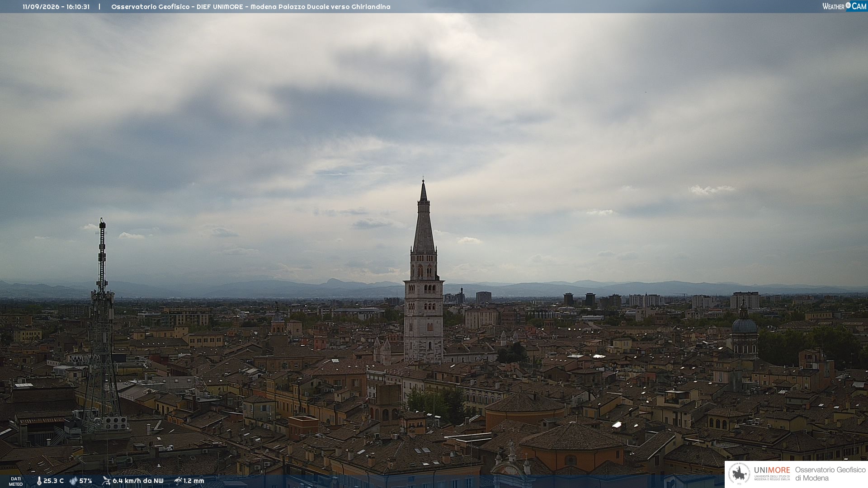868x488 pixels.
Task: Click the wind anemometer icon
Action: 106,481
